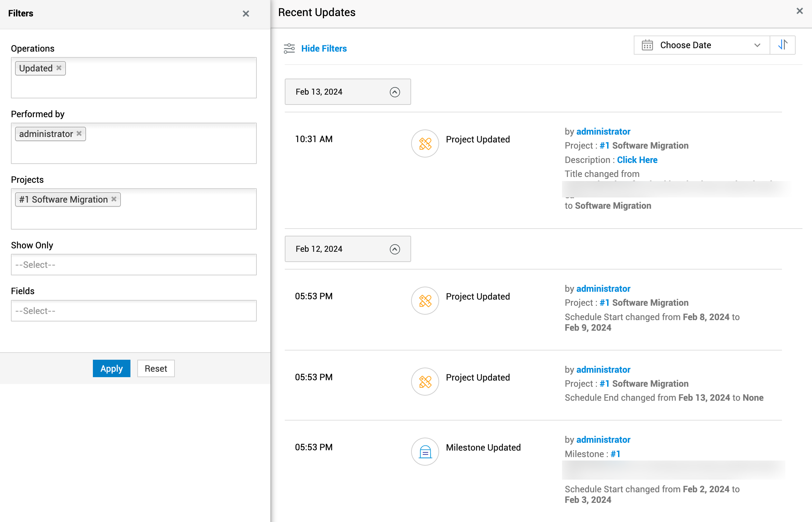Collapse the Feb 12, 2024 section

pos(395,249)
